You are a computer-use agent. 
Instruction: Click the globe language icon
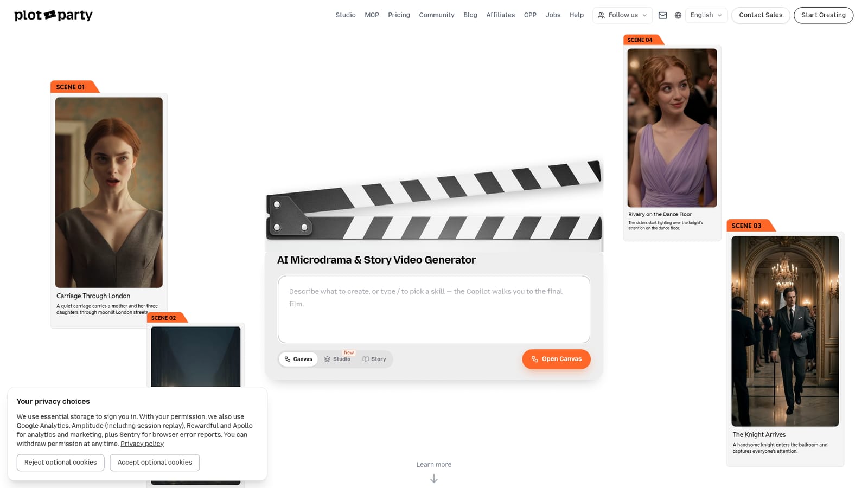point(678,15)
